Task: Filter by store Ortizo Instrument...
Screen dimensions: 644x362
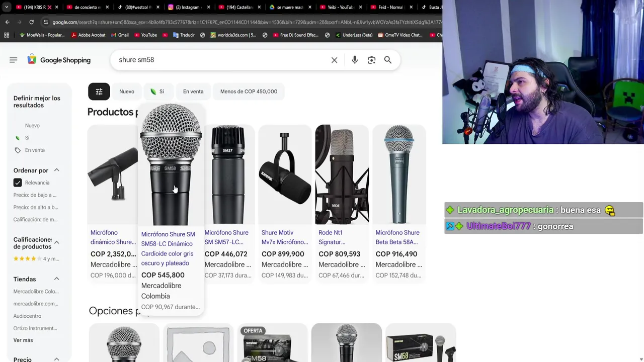Action: 35,328
